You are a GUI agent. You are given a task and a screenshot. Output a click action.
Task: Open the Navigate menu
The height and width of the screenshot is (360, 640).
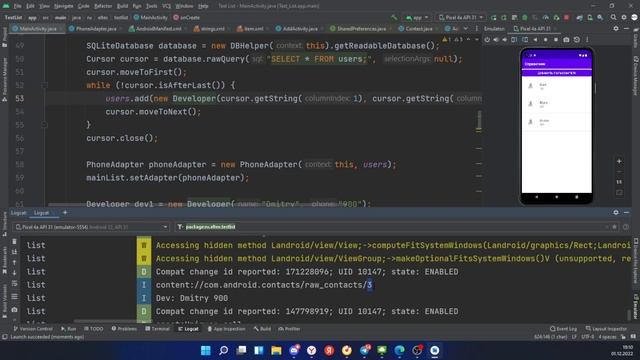63,6
